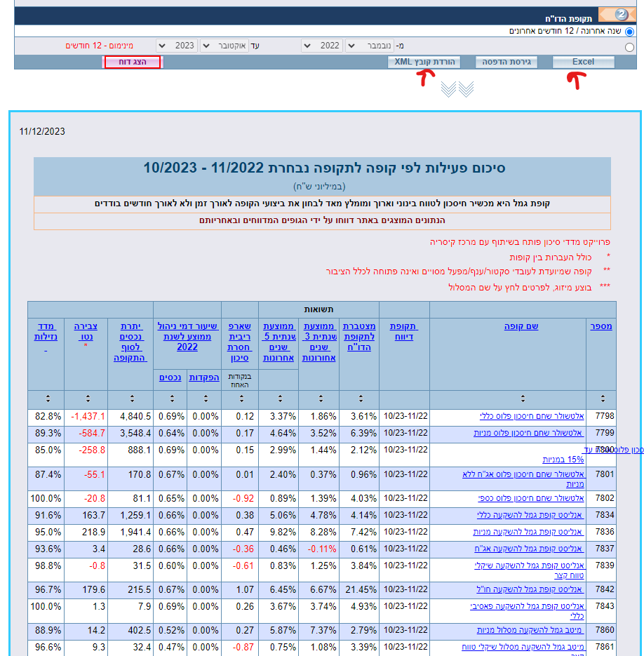
Task: Click show report button (הצג דוח)
Action: click(132, 62)
